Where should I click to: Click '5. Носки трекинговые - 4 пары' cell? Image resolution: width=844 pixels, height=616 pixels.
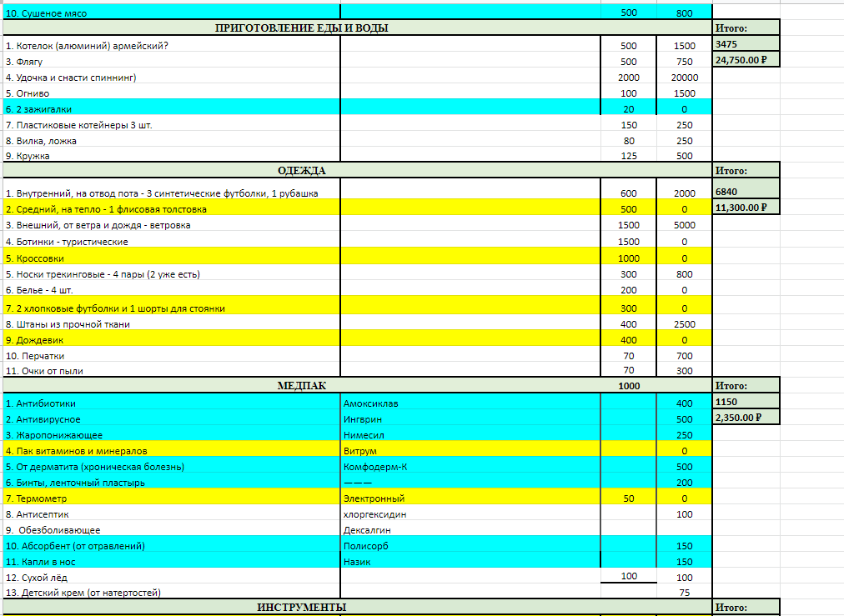click(172, 274)
